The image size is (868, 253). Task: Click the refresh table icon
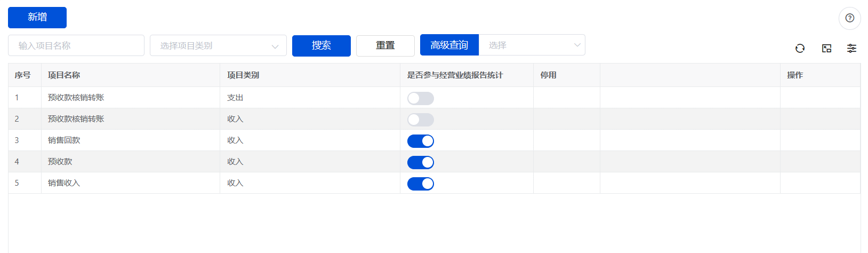tap(800, 49)
